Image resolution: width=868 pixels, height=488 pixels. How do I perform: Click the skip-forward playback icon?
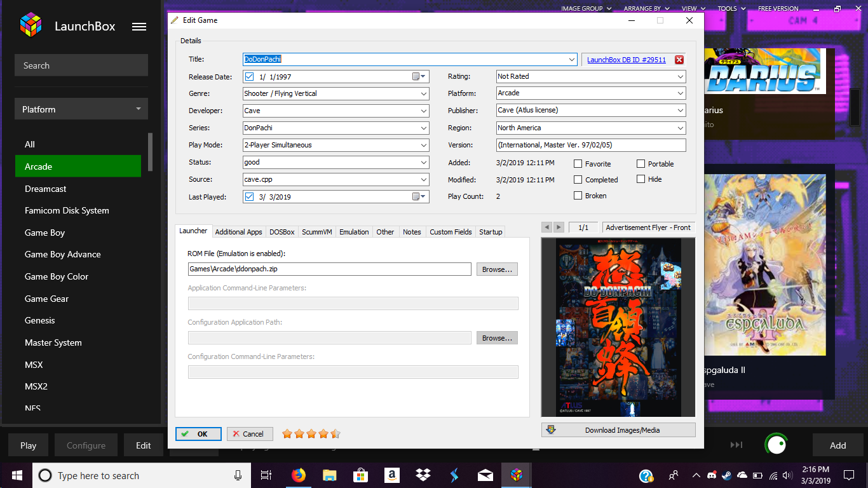736,445
